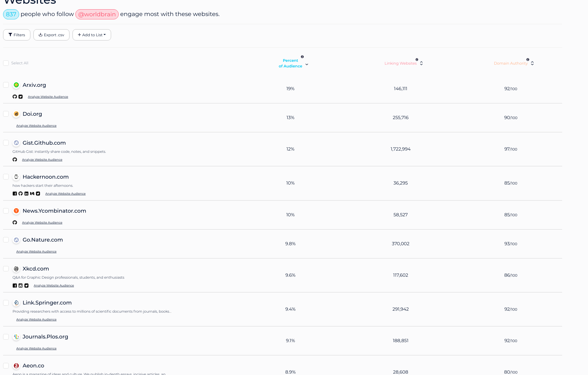Click the News.Ycombinator.com orange Y favicon
The width and height of the screenshot is (588, 375).
pyautogui.click(x=16, y=211)
